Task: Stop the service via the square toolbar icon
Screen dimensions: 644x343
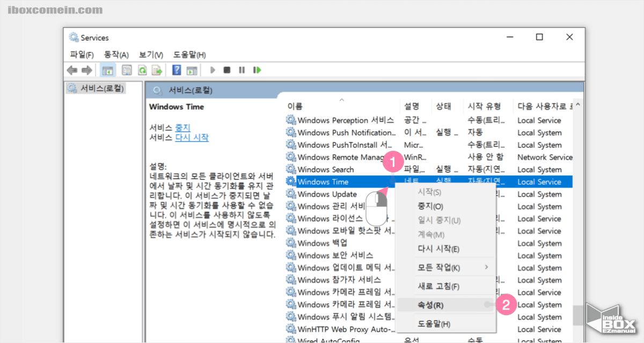Action: [226, 70]
